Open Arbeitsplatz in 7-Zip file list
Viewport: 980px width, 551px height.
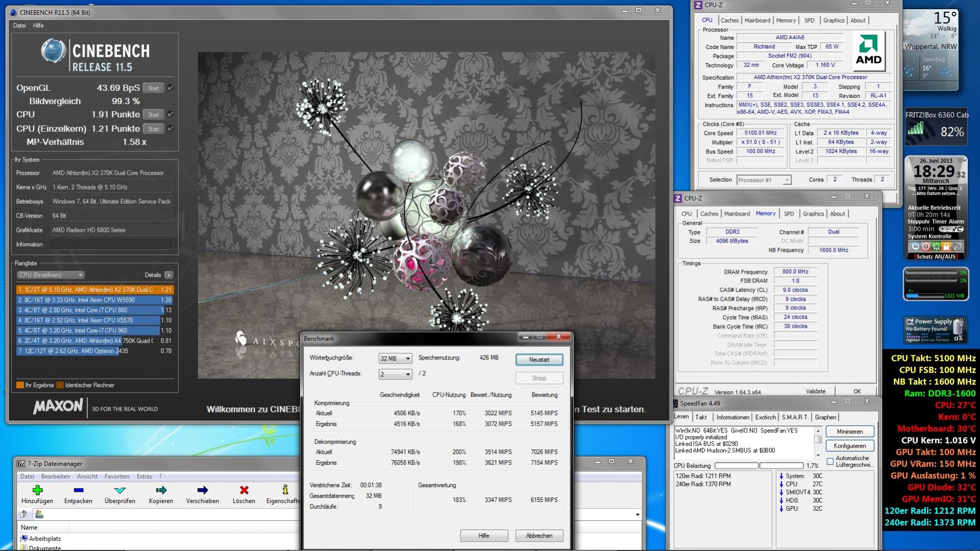click(x=44, y=538)
